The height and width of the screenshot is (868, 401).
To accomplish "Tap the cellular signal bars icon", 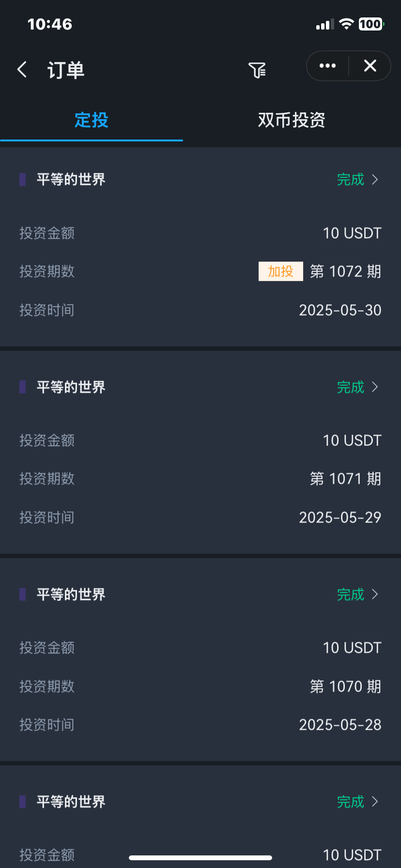I will pos(325,25).
